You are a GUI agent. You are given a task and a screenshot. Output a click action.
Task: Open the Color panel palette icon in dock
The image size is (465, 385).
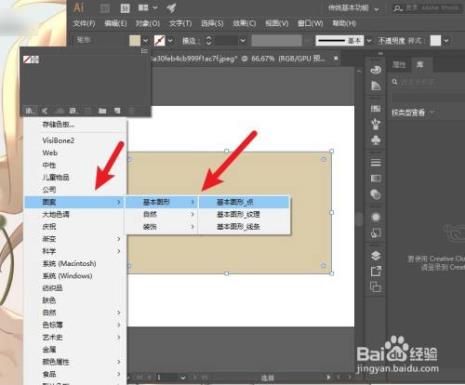tap(376, 70)
